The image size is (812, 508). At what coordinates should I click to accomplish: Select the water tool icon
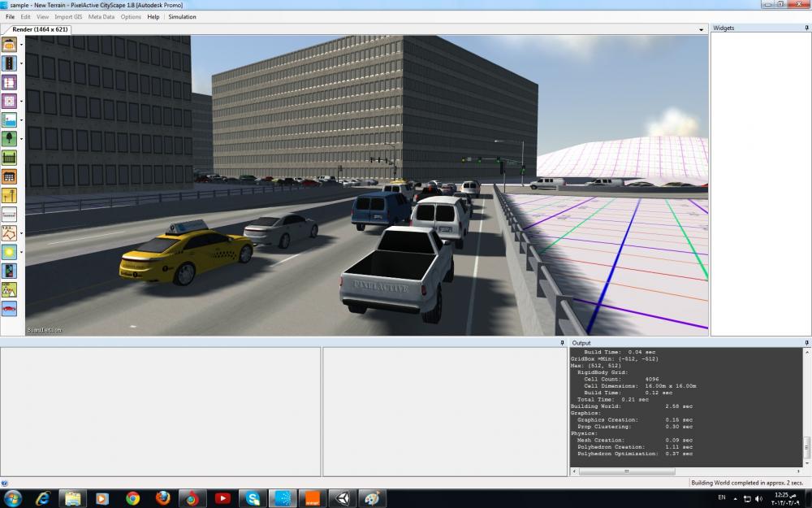[x=9, y=119]
